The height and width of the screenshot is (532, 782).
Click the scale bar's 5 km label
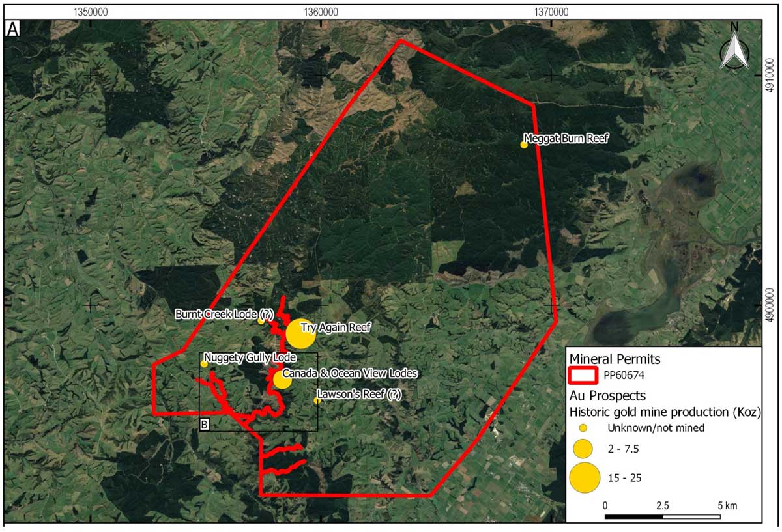click(727, 505)
